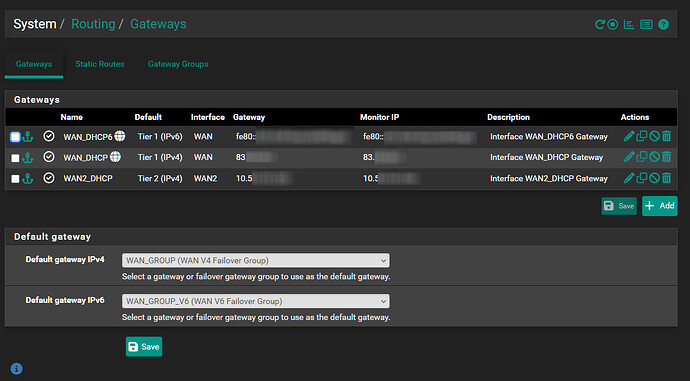
Task: Disable the WAN_DHCP6 gateway
Action: [654, 136]
